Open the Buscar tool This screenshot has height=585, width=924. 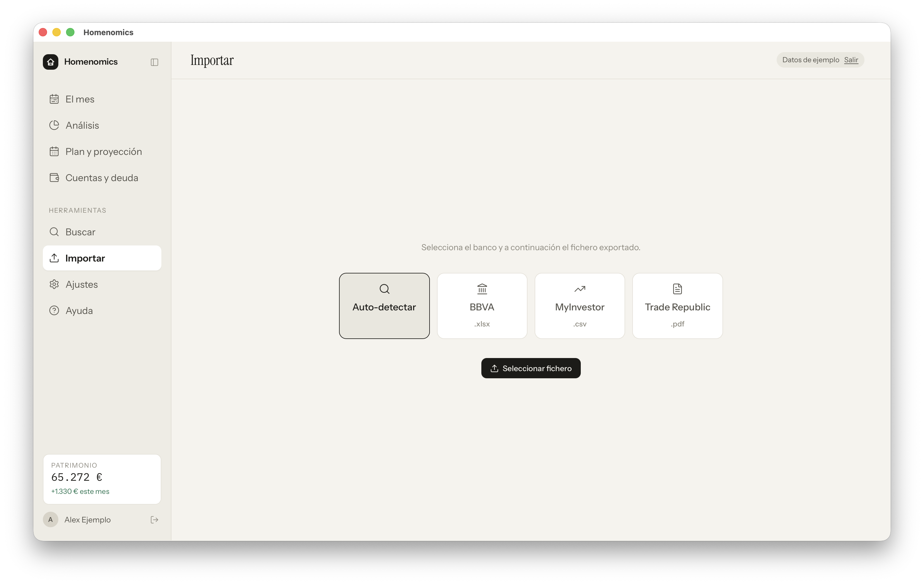[x=102, y=232]
